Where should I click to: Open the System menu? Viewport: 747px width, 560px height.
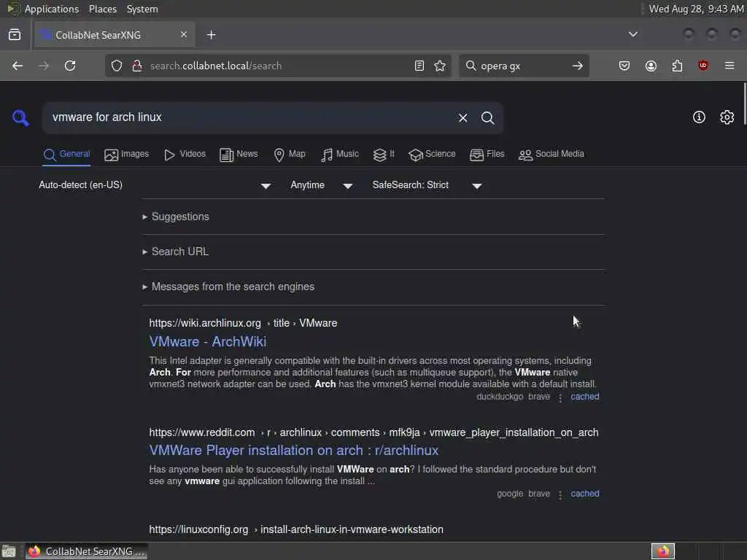(x=142, y=9)
